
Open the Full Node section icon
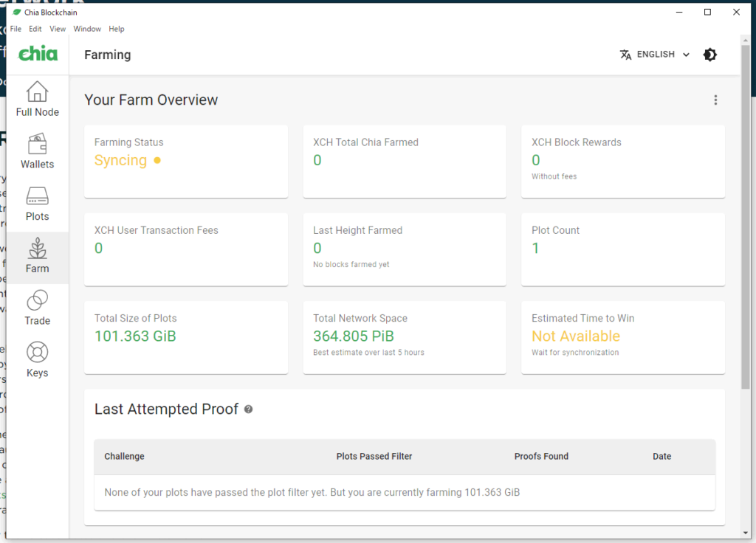[x=37, y=92]
